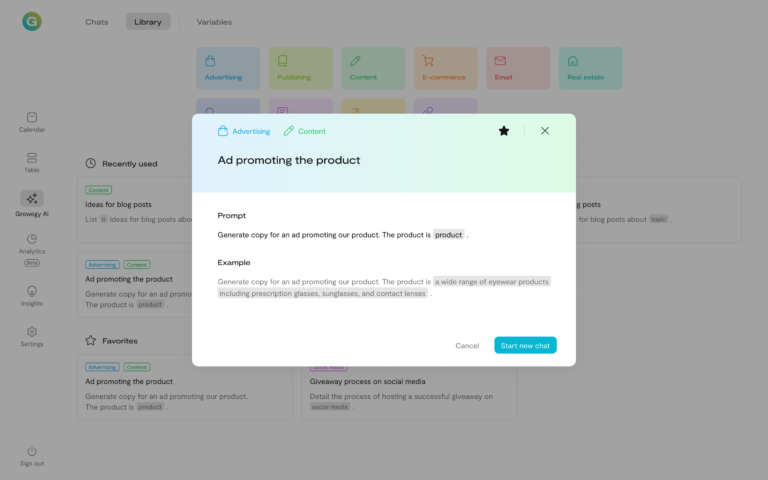Close the prompt dialog with X
Screen dimensions: 768x480
[x=545, y=131]
